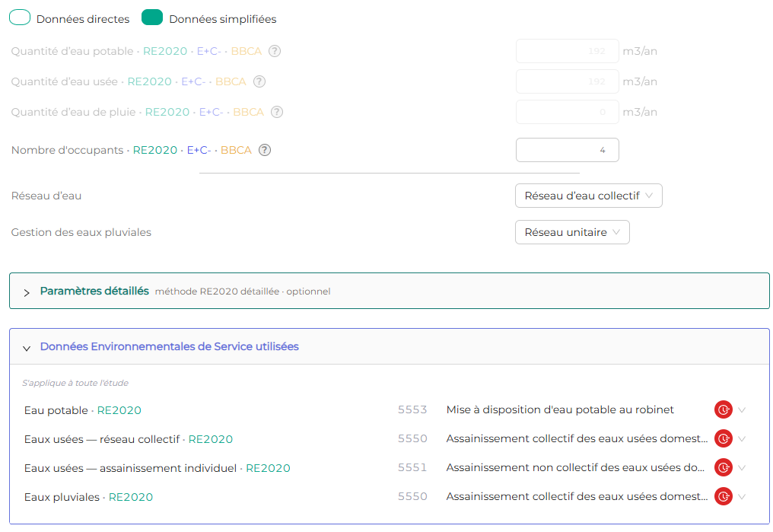This screenshot has width=773, height=532.
Task: Expand assainissement individuel dropdown chevron
Action: click(742, 467)
